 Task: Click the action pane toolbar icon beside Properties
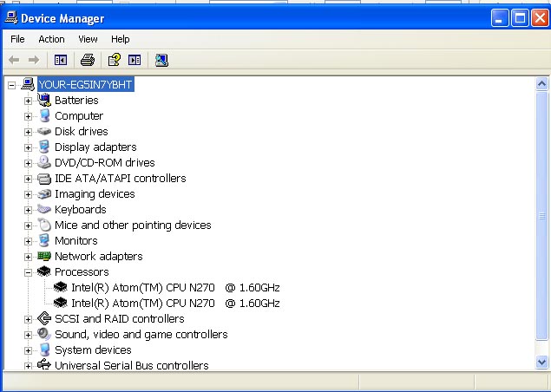tap(134, 60)
